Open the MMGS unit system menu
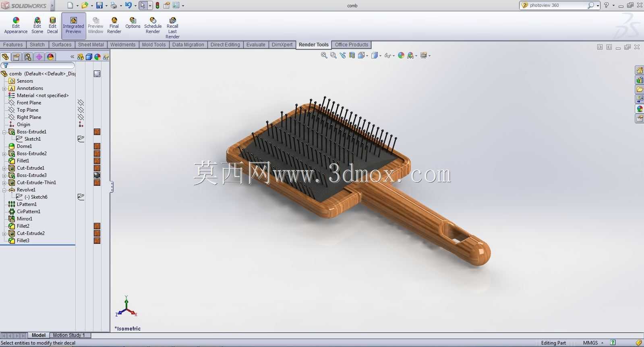Screen dimensions: 644x347 pos(593,343)
